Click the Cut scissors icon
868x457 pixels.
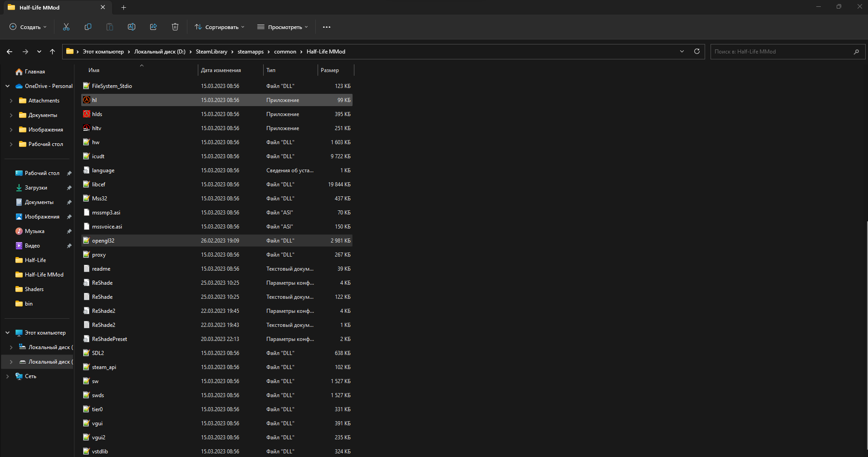66,27
